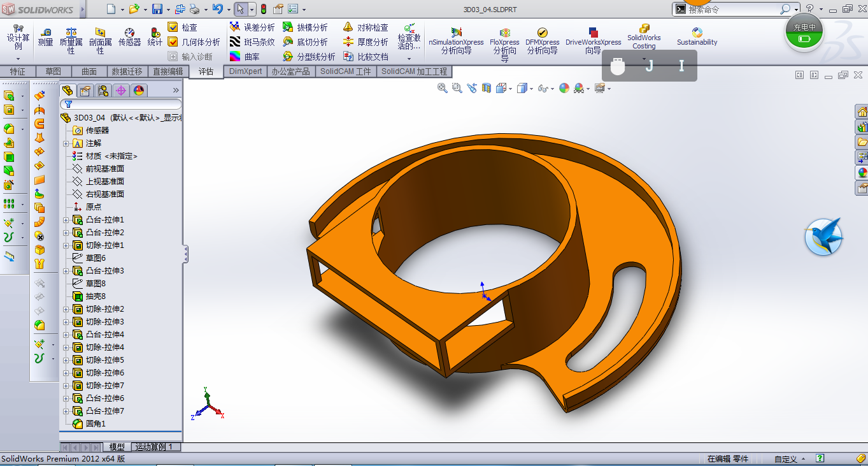Expand more FeatureManager tabs chevron
The width and height of the screenshot is (868, 466).
point(176,91)
